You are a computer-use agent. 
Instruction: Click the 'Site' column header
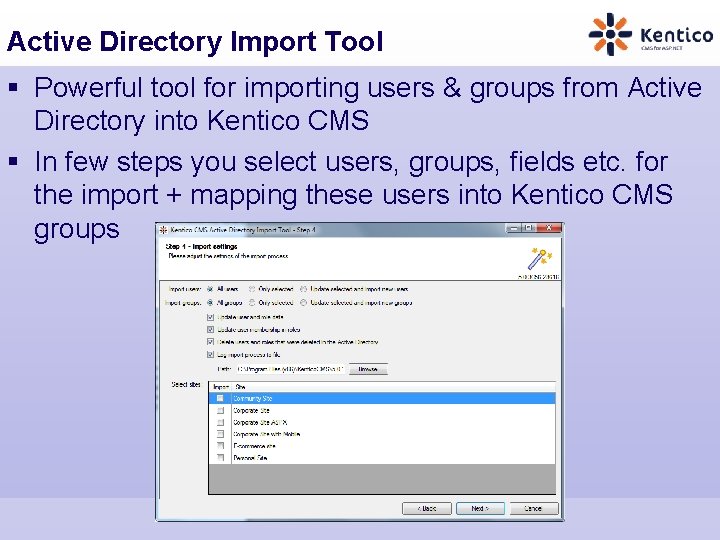point(394,387)
